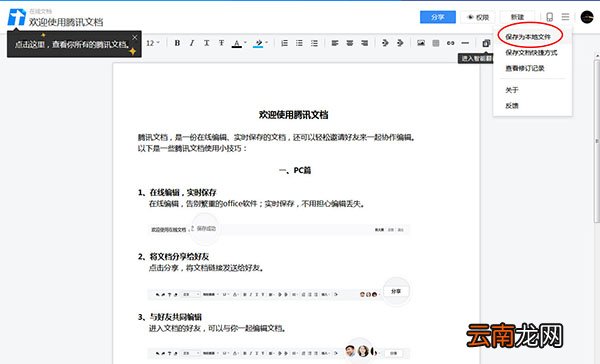Insert an image via toolbar icon

pos(421,43)
